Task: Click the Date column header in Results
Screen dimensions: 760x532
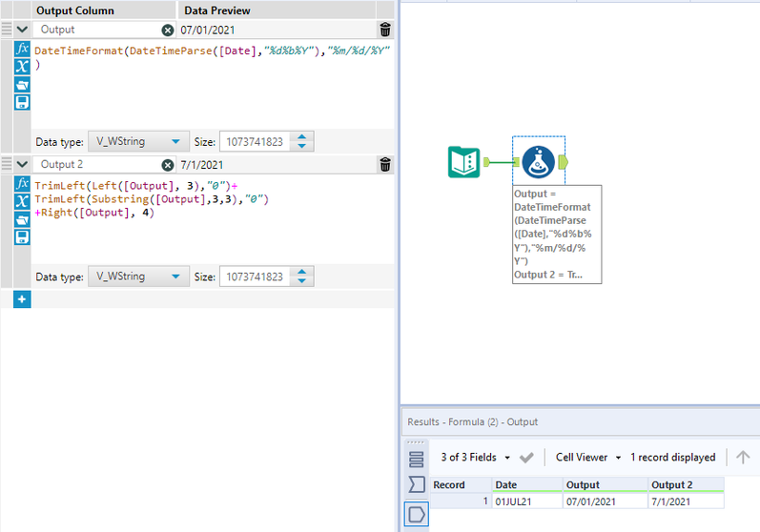Action: [527, 484]
